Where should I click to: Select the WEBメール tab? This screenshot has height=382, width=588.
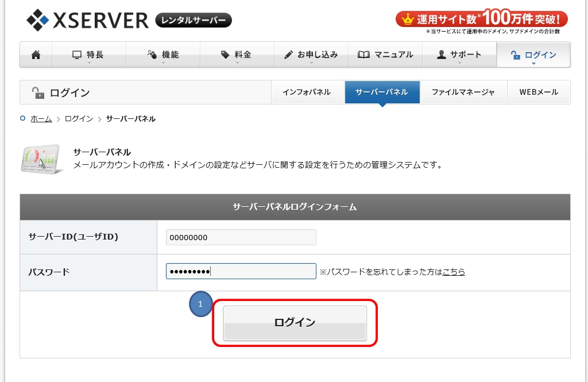pos(538,92)
